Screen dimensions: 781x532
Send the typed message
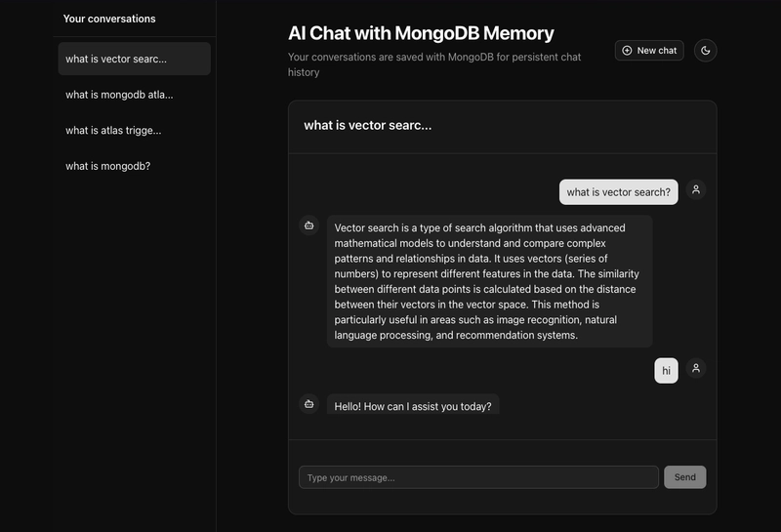684,477
